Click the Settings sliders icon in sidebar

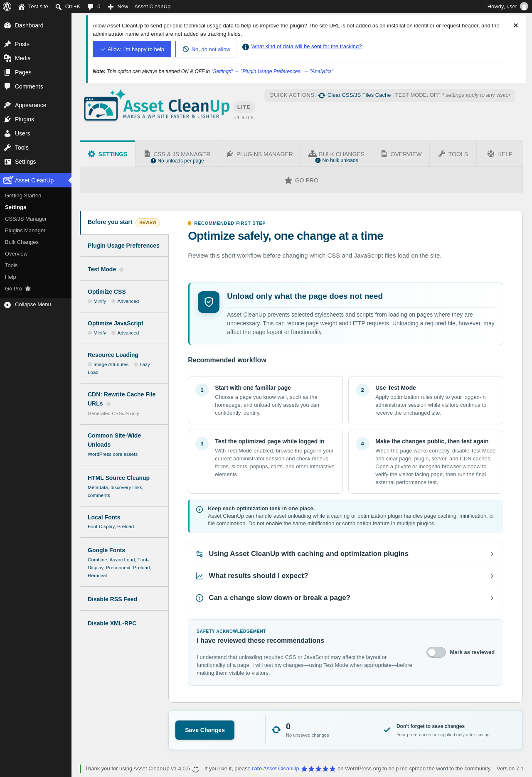coord(7,162)
